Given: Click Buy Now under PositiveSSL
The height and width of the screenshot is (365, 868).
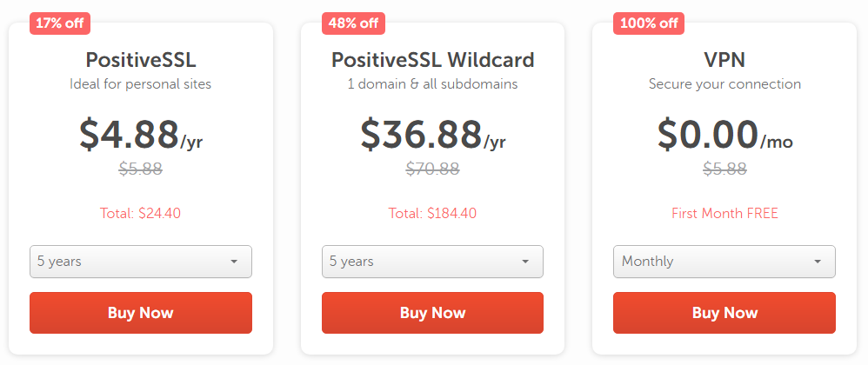Looking at the screenshot, I should tap(141, 313).
